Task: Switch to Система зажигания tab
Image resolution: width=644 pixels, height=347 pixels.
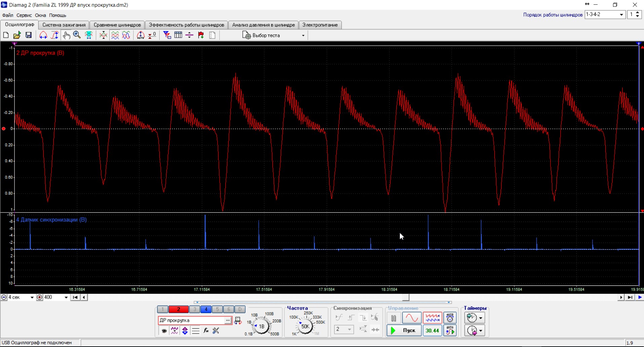Action: (x=64, y=25)
